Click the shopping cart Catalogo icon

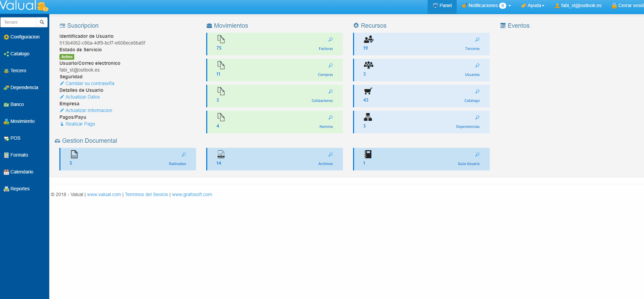click(368, 91)
